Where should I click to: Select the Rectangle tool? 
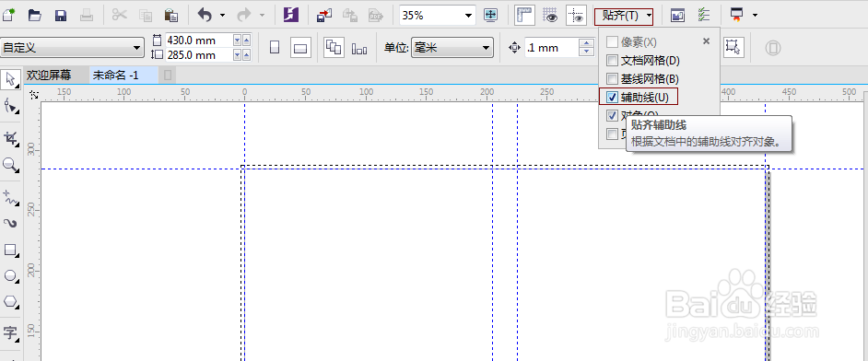click(x=10, y=250)
